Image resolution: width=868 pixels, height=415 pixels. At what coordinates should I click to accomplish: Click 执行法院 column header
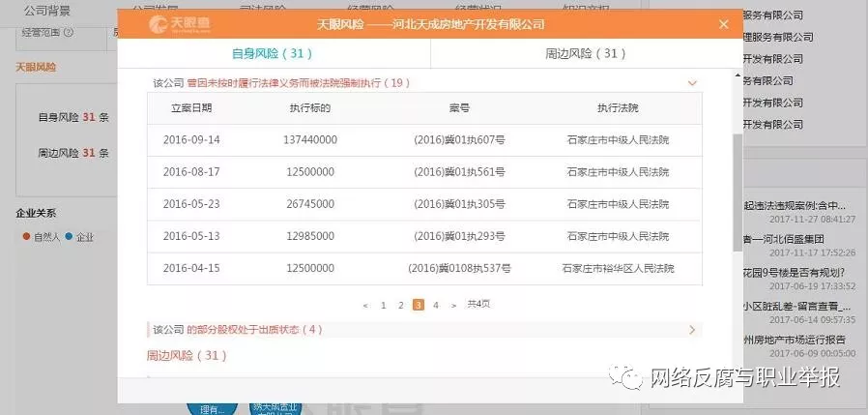(x=618, y=108)
